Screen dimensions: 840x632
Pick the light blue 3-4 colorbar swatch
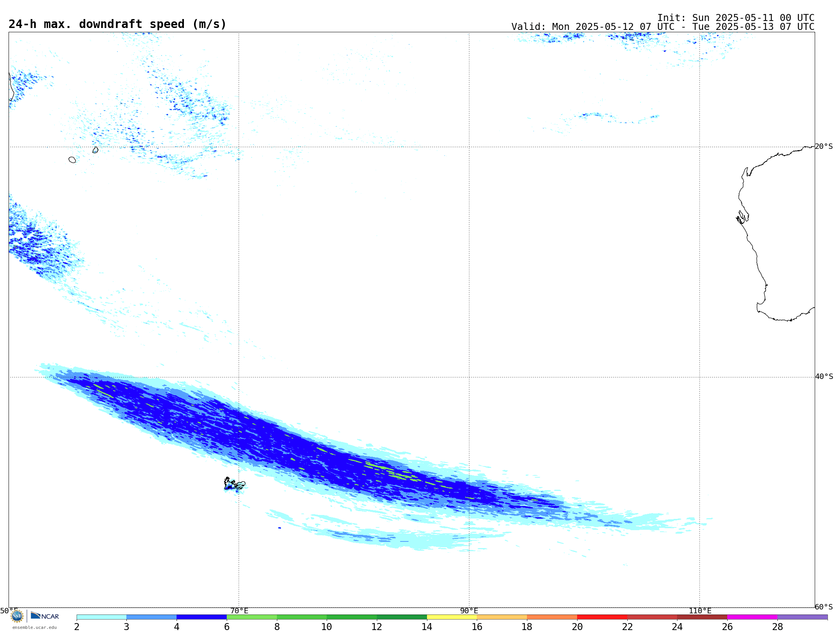[151, 617]
